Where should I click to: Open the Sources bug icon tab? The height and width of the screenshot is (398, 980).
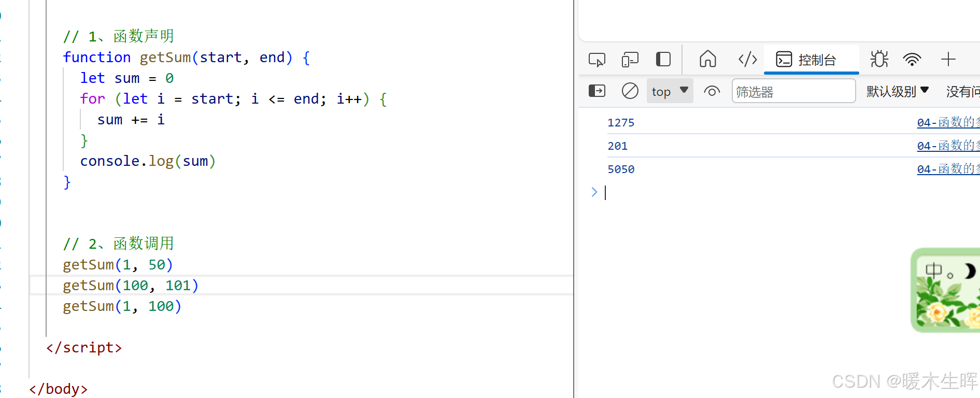pyautogui.click(x=879, y=59)
